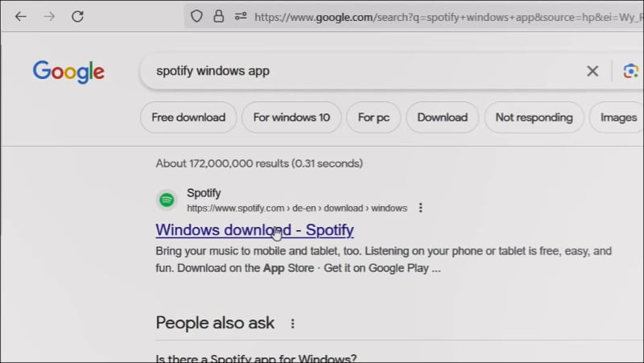Screen dimensions: 644x363
Task: Select the Download filter chip
Action: click(442, 118)
